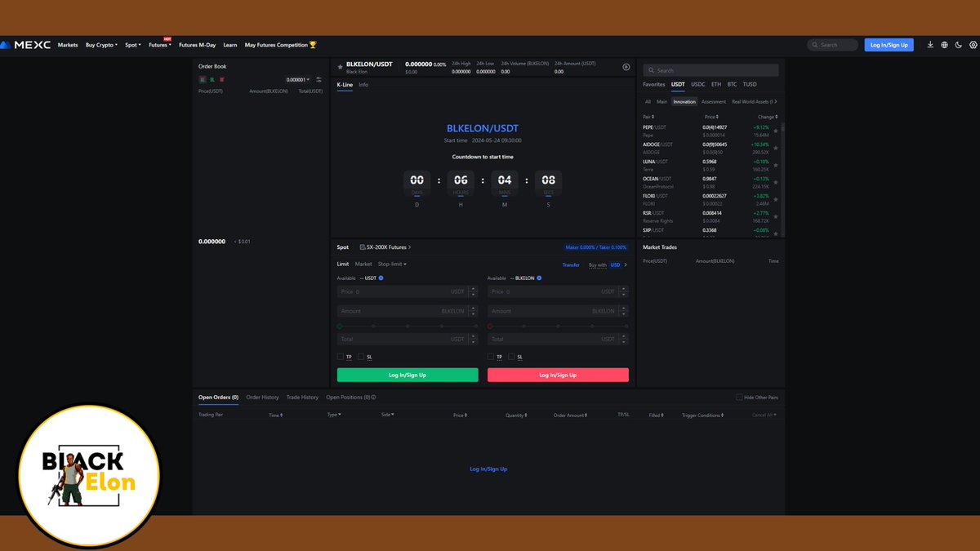
Task: Open Buy with USD chevron
Action: tap(626, 264)
